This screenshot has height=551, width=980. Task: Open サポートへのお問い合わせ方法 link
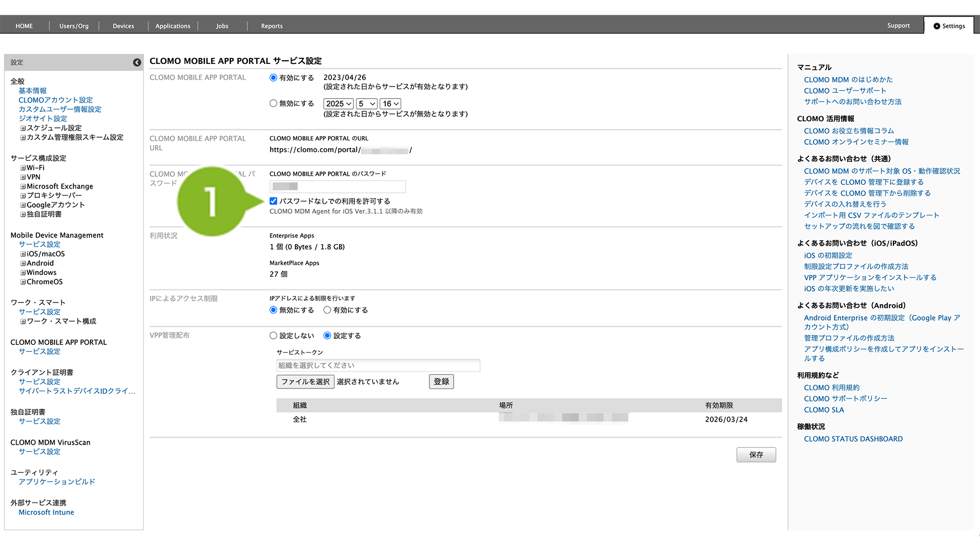(853, 102)
